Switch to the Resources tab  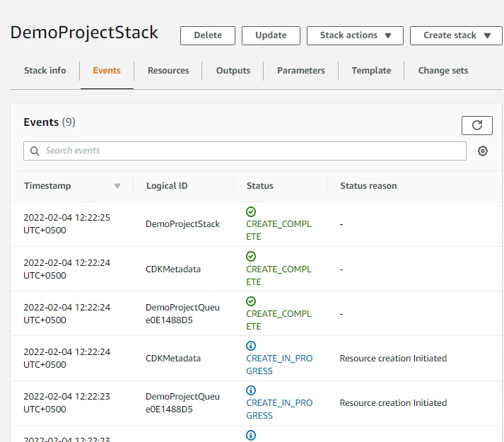[x=168, y=71]
